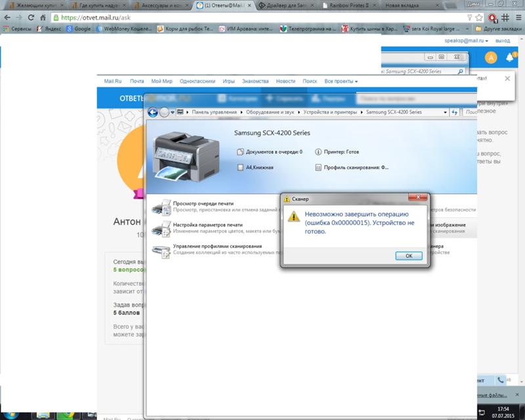Bookmark this page with the star icon
The image size is (525, 420).
point(479,18)
